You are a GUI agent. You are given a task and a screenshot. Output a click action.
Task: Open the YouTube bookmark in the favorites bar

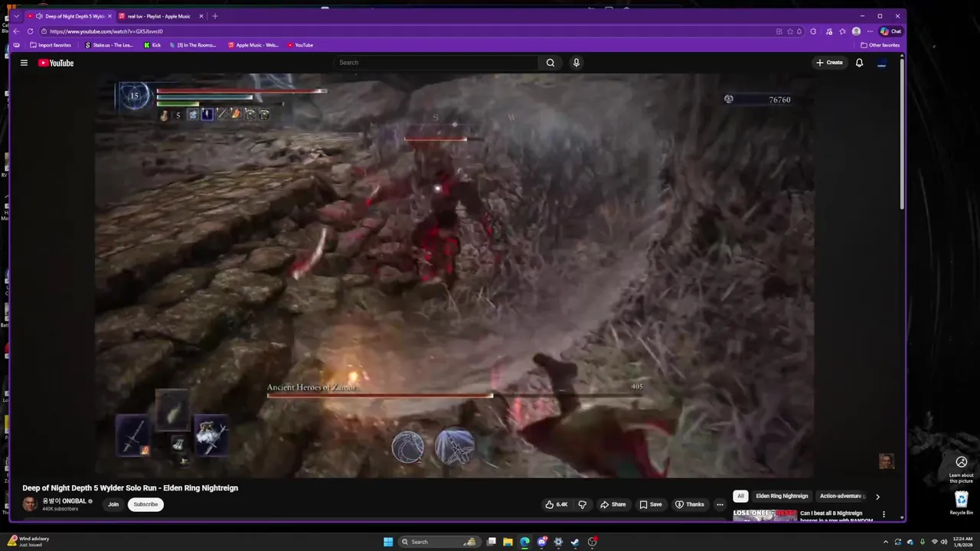point(300,45)
